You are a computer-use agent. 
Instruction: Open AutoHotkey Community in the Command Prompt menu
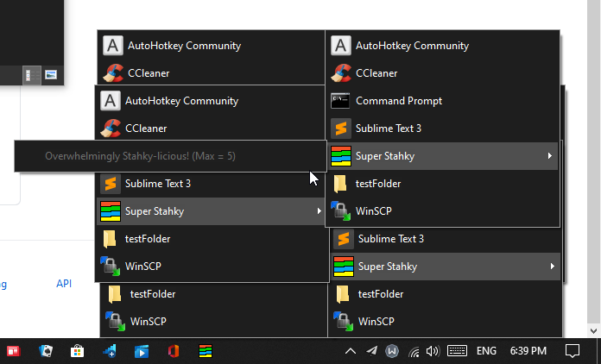point(443,46)
